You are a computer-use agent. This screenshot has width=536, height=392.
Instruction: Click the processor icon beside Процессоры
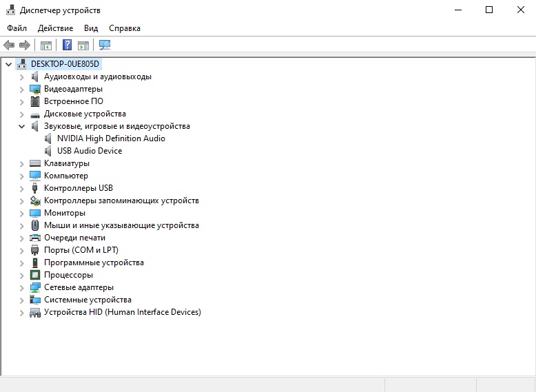coord(35,275)
